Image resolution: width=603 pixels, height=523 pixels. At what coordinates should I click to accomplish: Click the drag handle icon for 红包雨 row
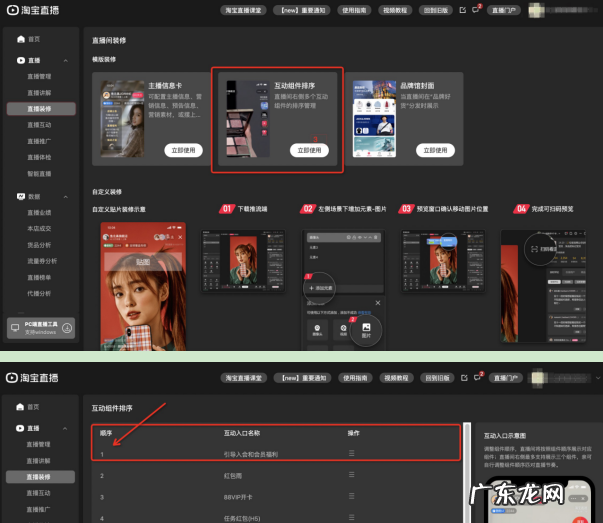(x=352, y=475)
